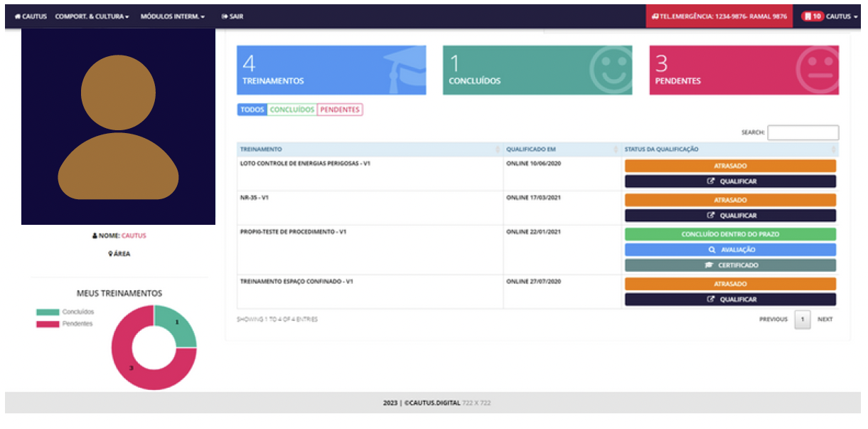Toggle the Pendentes legend in chart
This screenshot has height=429, width=868.
65,324
